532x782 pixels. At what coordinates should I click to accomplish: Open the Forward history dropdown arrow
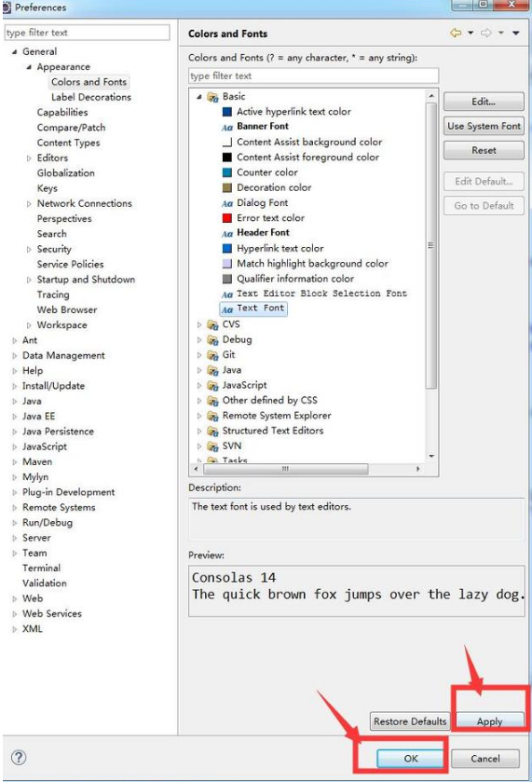coord(501,33)
